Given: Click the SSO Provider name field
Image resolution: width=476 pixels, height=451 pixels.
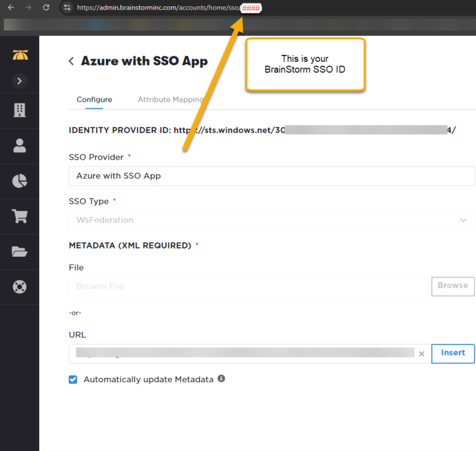Looking at the screenshot, I should (271, 176).
